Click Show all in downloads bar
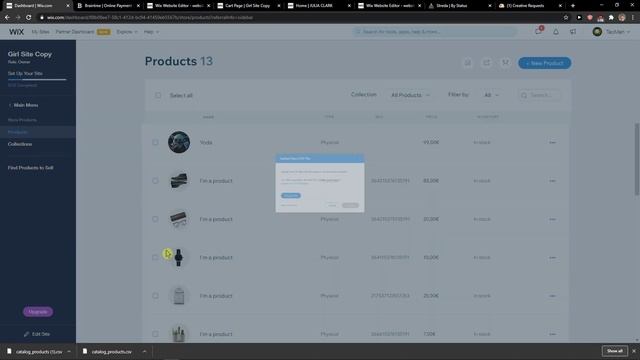 [x=615, y=351]
